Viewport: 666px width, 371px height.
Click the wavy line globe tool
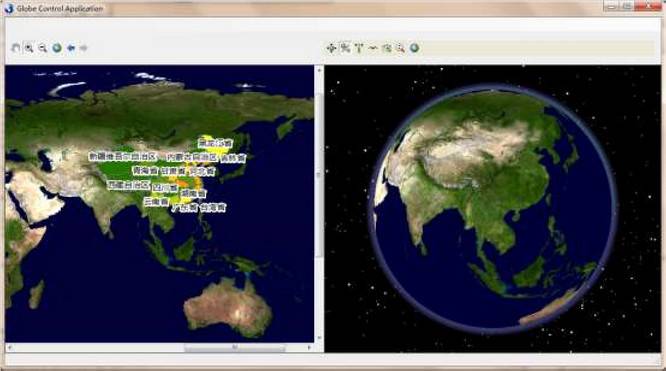point(373,48)
